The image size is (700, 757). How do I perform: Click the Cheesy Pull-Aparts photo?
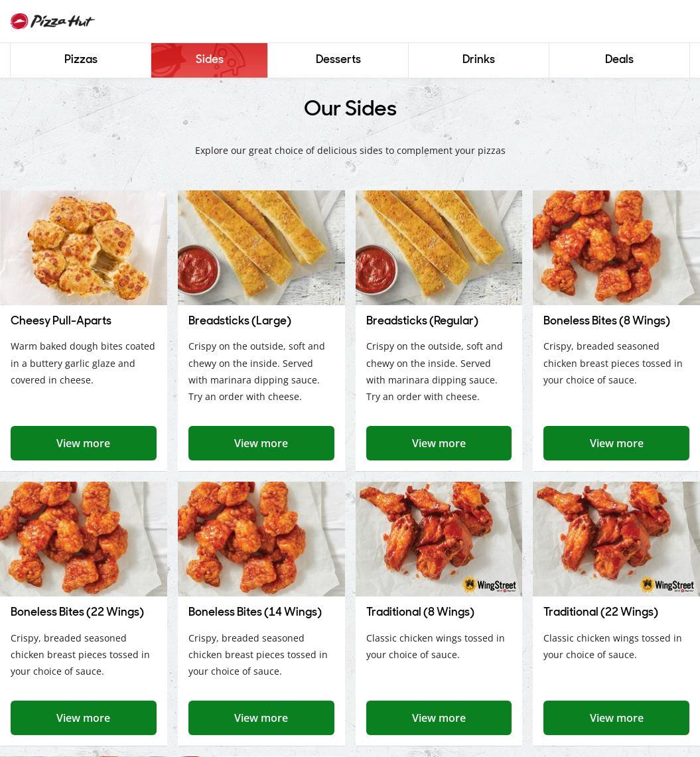84,247
